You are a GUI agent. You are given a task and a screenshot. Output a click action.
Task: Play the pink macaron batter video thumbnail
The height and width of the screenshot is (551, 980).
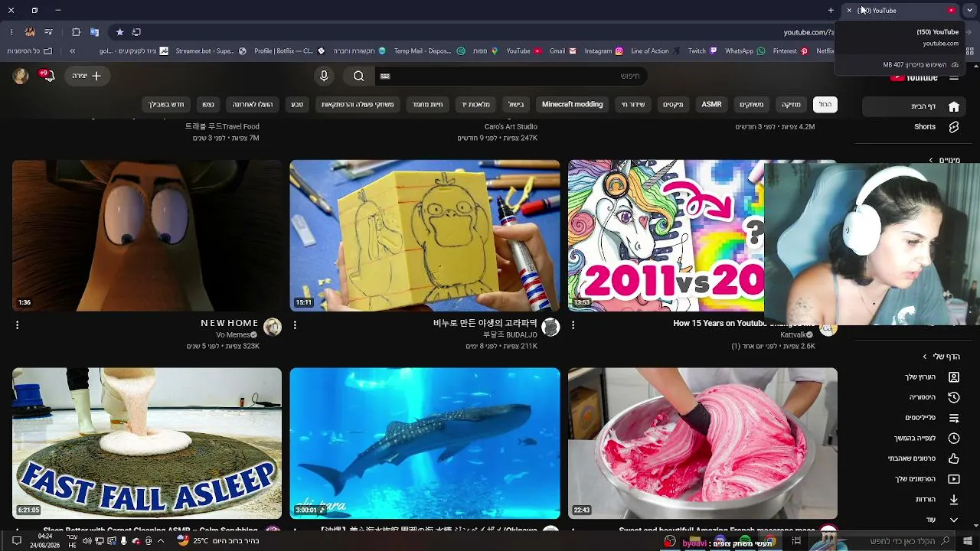(703, 443)
